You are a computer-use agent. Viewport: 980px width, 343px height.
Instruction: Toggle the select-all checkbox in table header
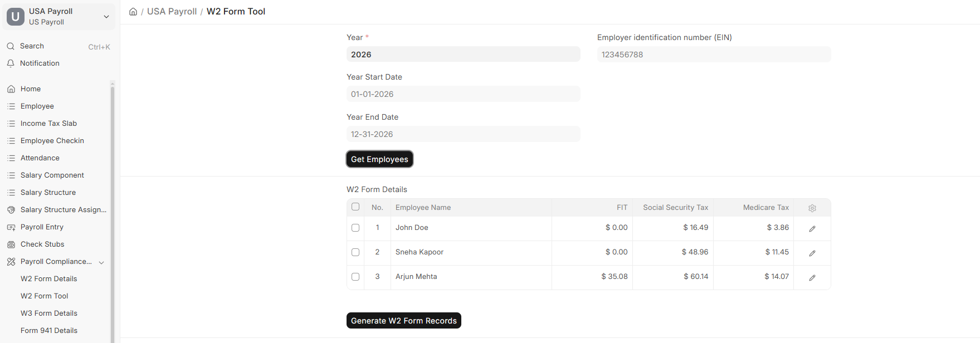[x=355, y=207]
